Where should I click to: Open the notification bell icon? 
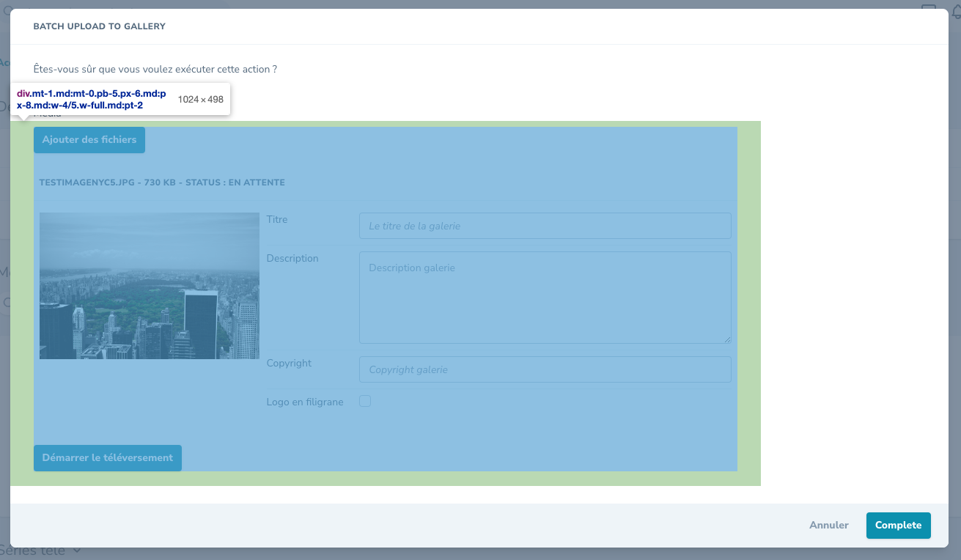click(x=956, y=11)
